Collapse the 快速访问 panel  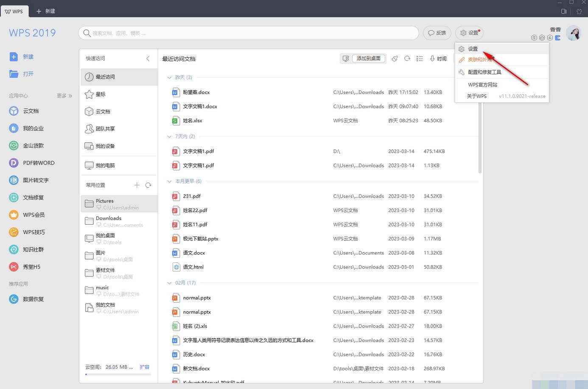click(x=148, y=59)
